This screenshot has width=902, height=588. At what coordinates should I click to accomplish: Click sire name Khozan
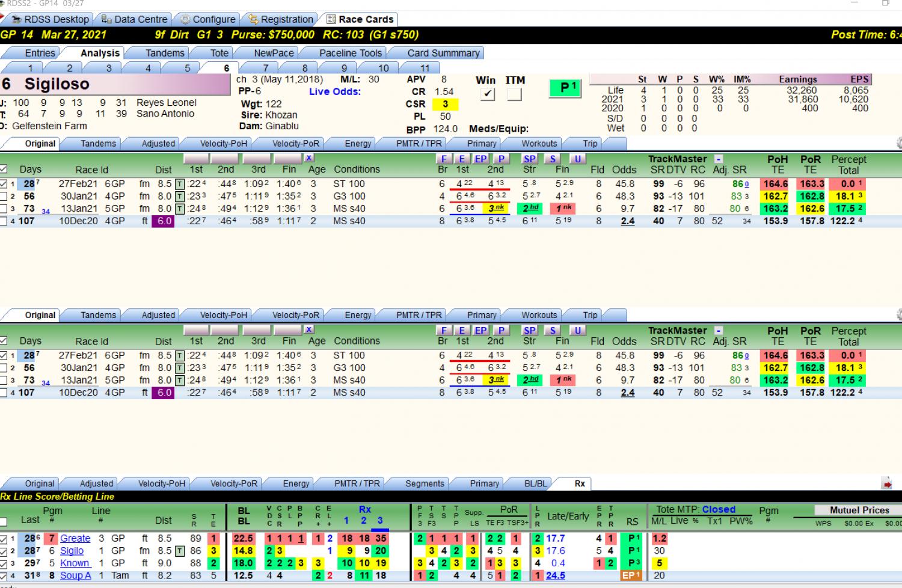[x=281, y=115]
